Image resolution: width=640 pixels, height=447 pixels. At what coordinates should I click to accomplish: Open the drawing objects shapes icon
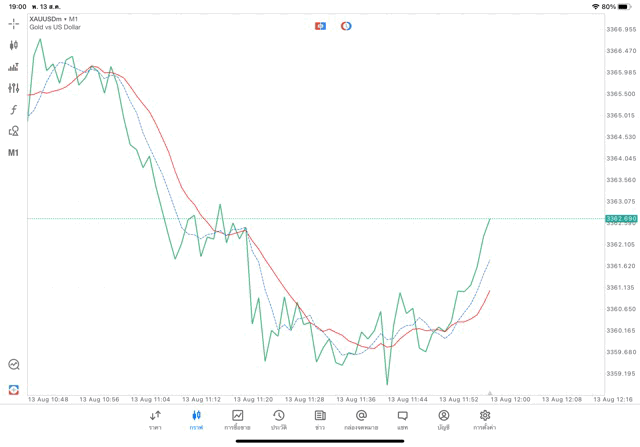tap(14, 131)
